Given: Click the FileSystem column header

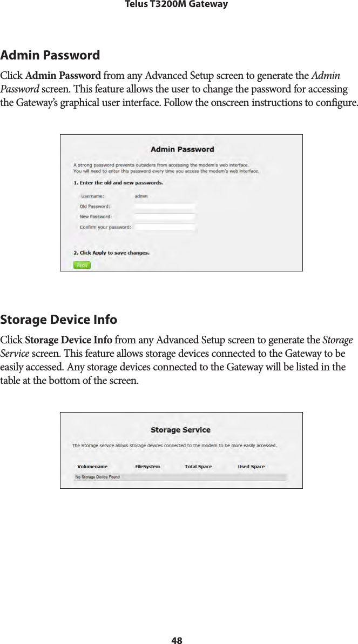Looking at the screenshot, I should [147, 466].
